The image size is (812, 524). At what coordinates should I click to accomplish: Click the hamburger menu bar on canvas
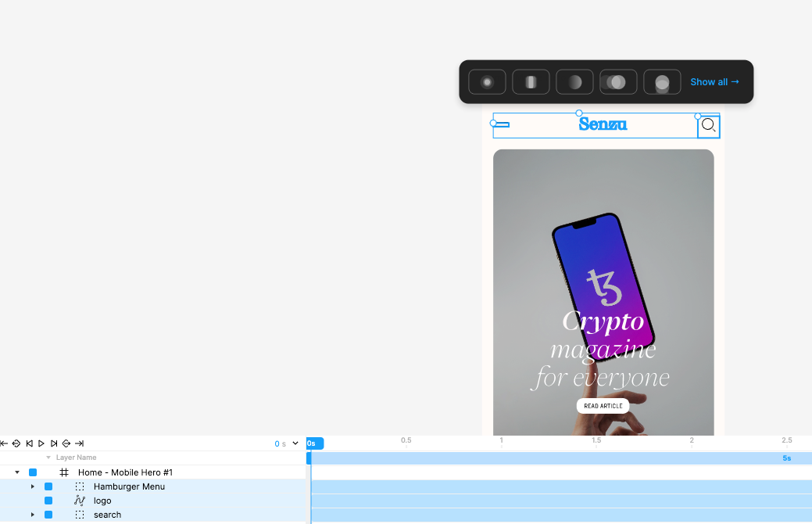coord(501,124)
